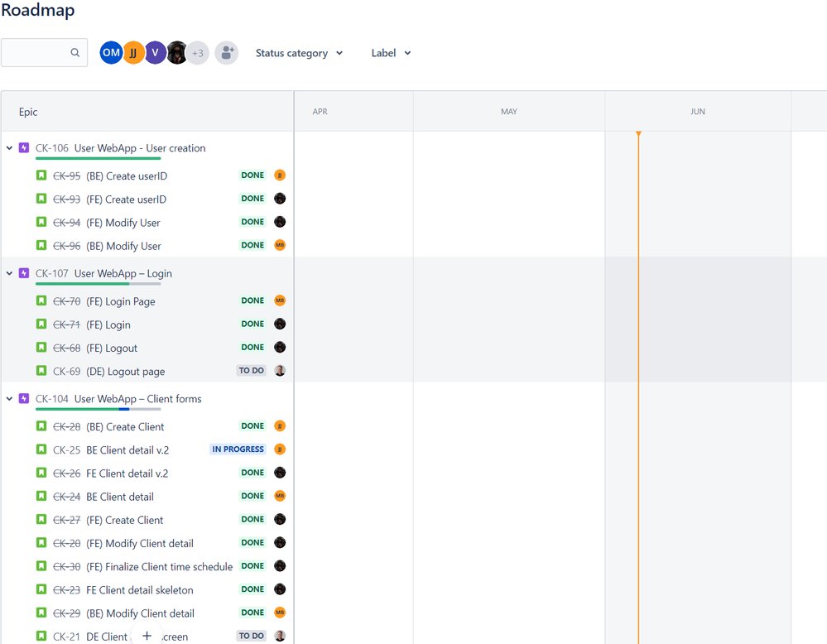Screen dimensions: 827x644
Task: Click the MAY month column header
Action: click(x=509, y=112)
